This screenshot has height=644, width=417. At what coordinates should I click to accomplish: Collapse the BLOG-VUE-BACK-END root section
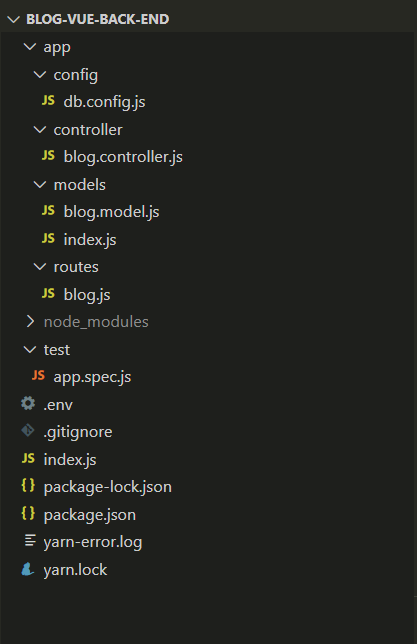[x=14, y=19]
